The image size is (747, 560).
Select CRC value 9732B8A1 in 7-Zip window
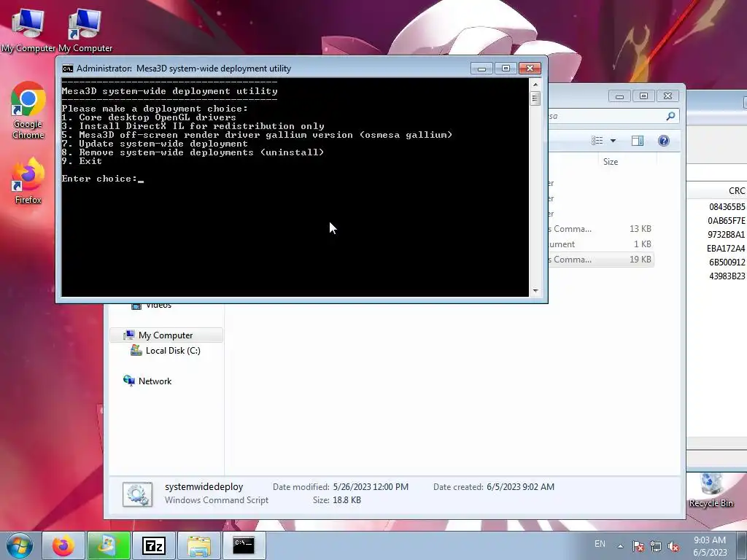pyautogui.click(x=726, y=234)
